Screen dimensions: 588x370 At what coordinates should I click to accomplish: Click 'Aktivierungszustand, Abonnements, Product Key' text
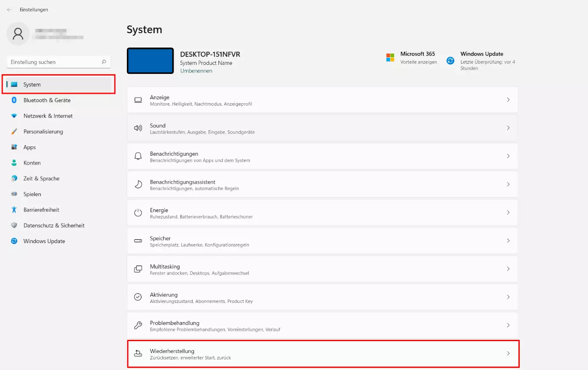201,301
